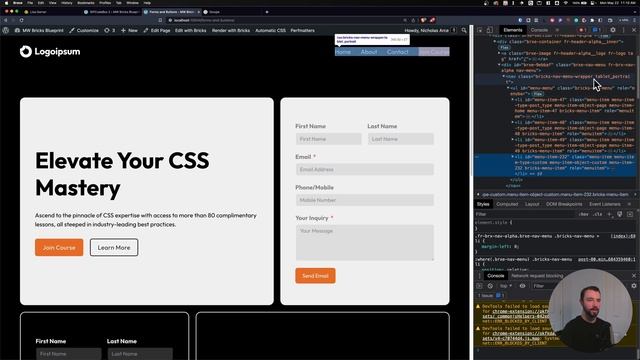The width and height of the screenshot is (640, 360).
Task: Create a live expression with the eye icon
Action: [x=522, y=286]
